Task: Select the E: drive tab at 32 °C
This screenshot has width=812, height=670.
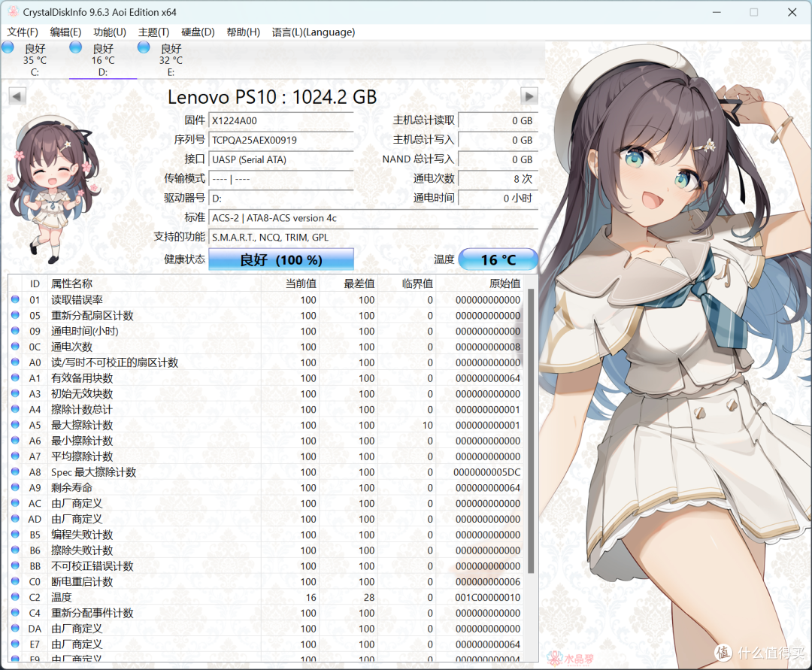Action: pos(171,59)
